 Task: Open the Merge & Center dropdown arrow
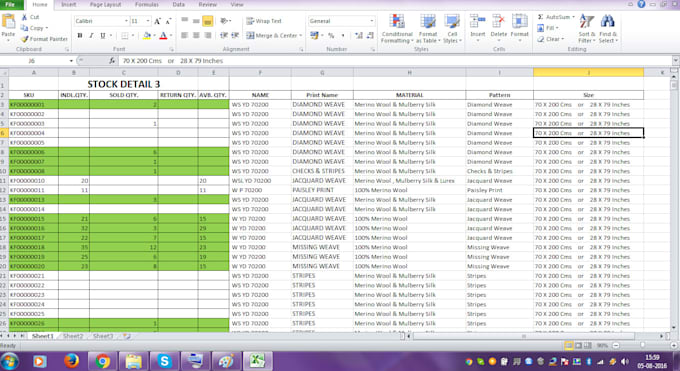click(x=301, y=36)
